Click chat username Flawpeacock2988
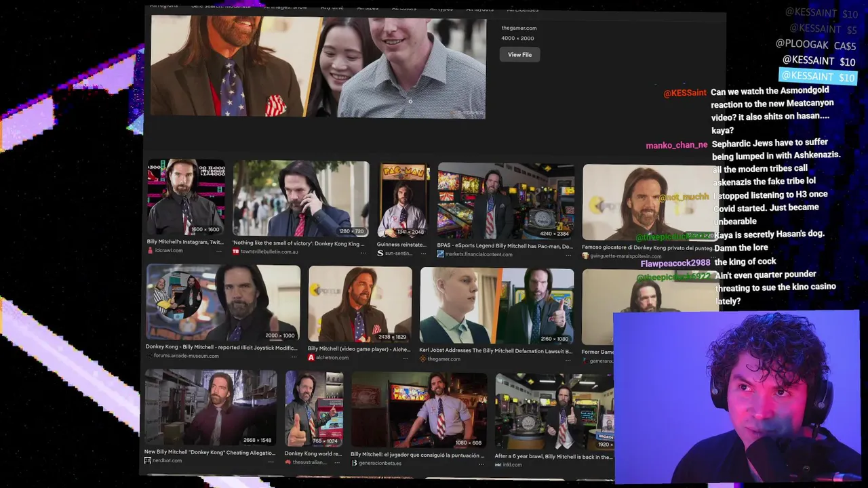Viewport: 868px width, 488px height. tap(675, 263)
